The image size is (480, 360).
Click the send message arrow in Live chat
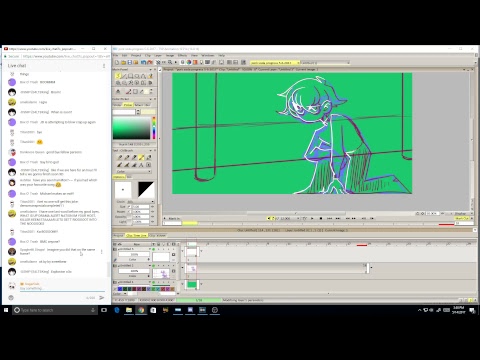point(102,298)
